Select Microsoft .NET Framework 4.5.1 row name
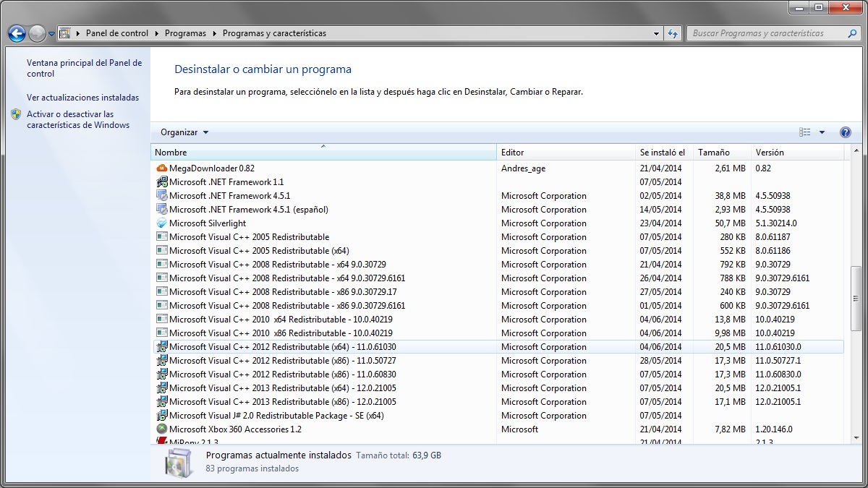 click(x=230, y=196)
